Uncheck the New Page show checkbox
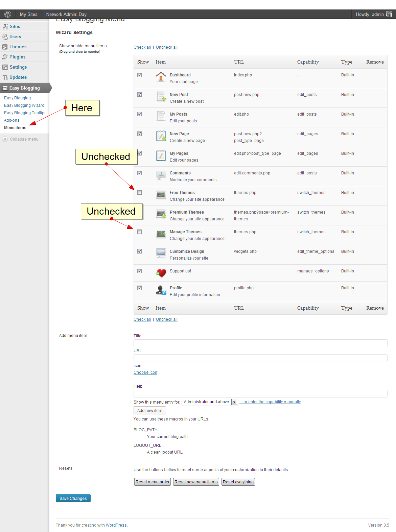This screenshot has width=396, height=532. [139, 134]
